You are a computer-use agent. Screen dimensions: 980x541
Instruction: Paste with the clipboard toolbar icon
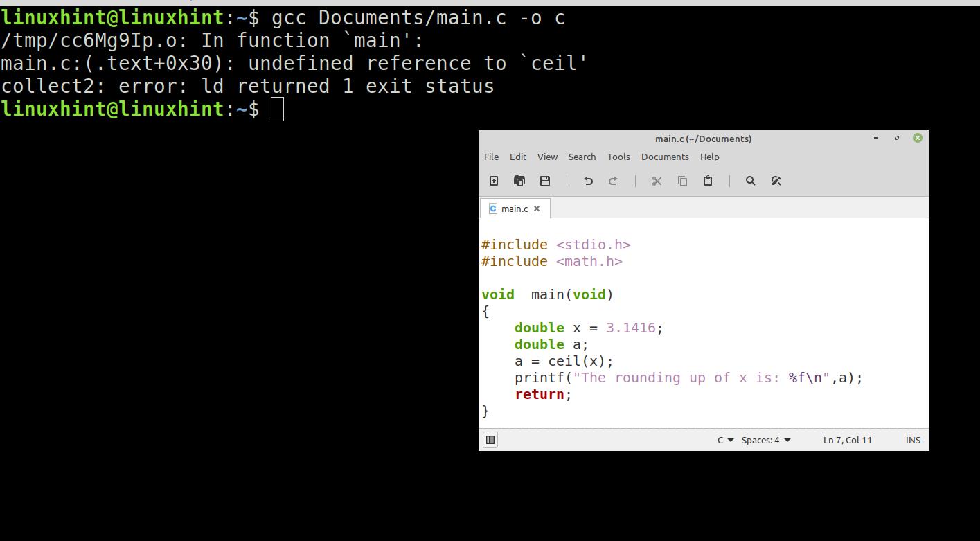708,181
